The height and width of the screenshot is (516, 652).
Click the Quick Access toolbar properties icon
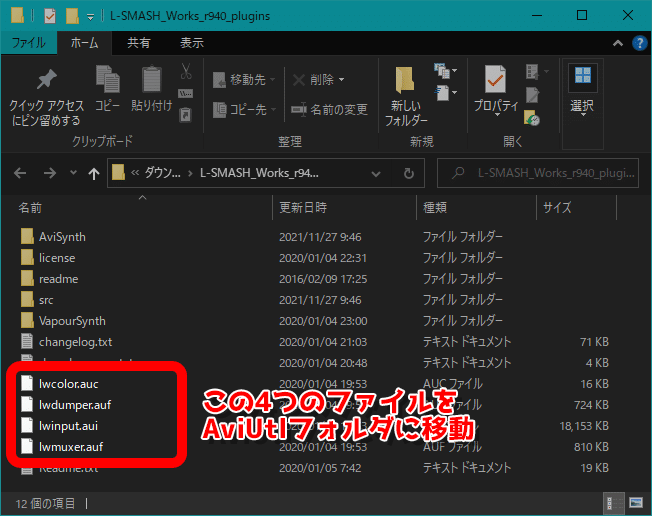(50, 16)
